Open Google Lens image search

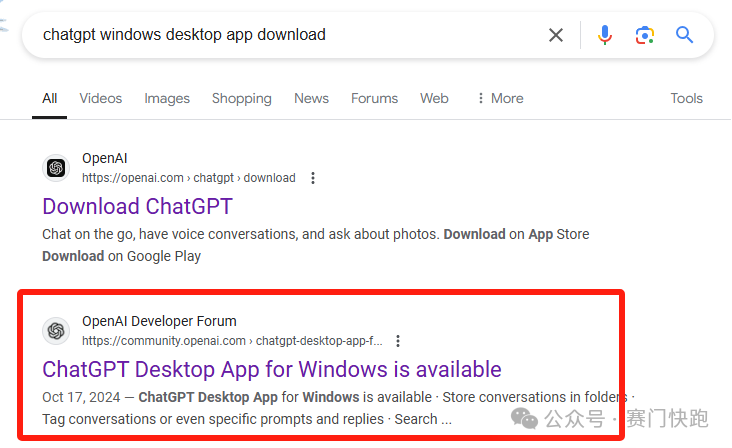tap(645, 35)
